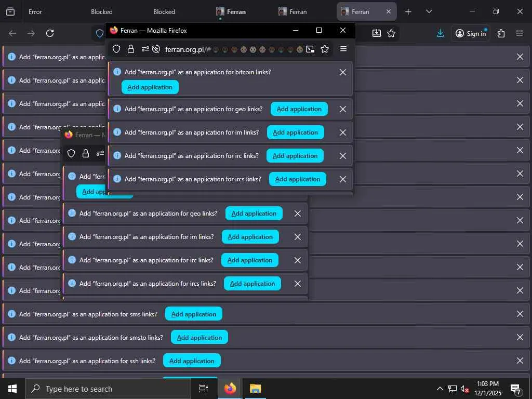
Task: Bookmark page with main window star icon
Action: pyautogui.click(x=391, y=33)
